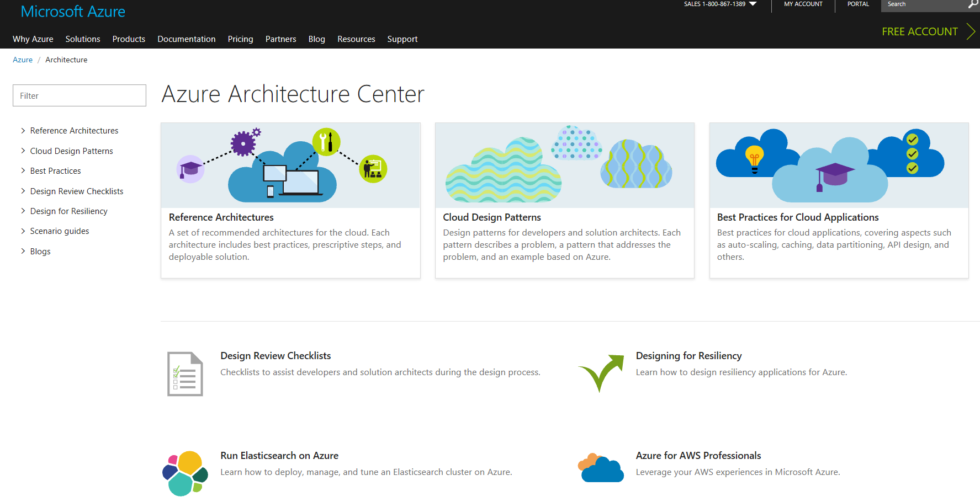Open the Products menu
The width and height of the screenshot is (980, 502).
(x=129, y=39)
